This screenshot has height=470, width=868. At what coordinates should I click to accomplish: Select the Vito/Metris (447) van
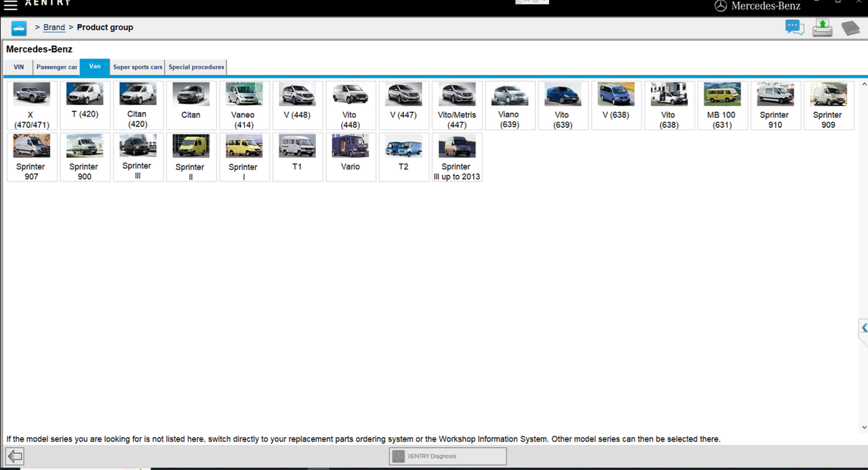(457, 105)
